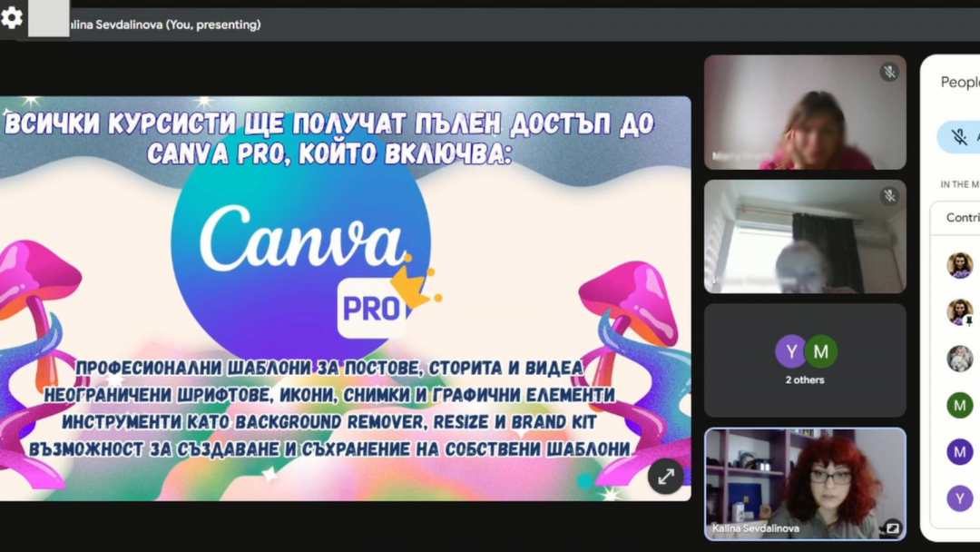980x552 pixels.
Task: Open the settings gear icon
Action: pos(11,17)
